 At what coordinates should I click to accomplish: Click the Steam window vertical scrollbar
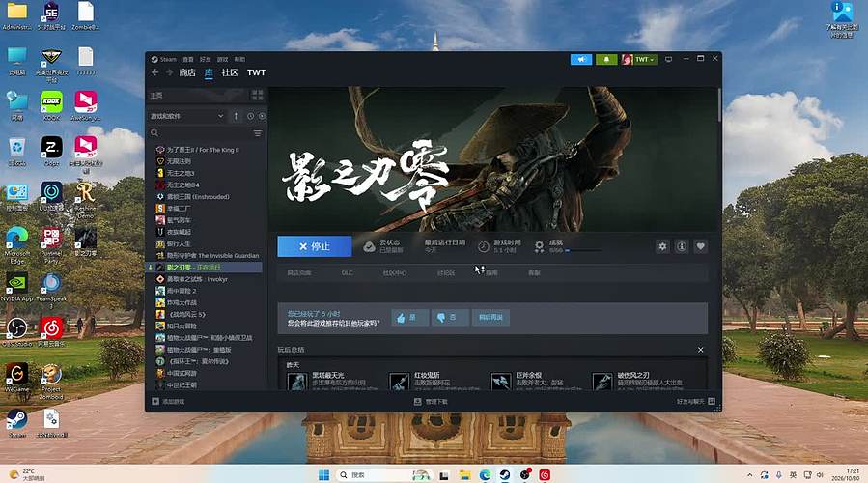[719, 105]
